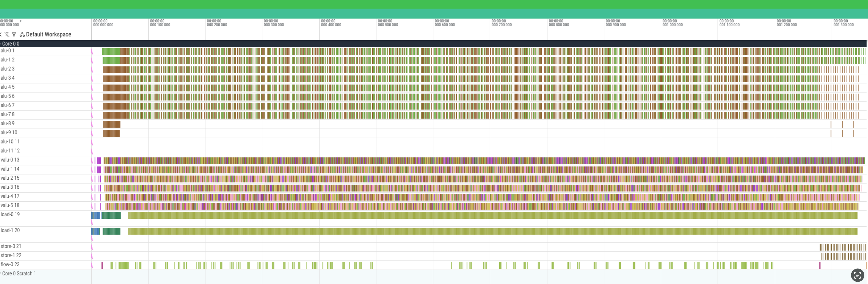This screenshot has width=868, height=284.
Task: Select the crossed-out pin icon in toolbar
Action: point(7,34)
